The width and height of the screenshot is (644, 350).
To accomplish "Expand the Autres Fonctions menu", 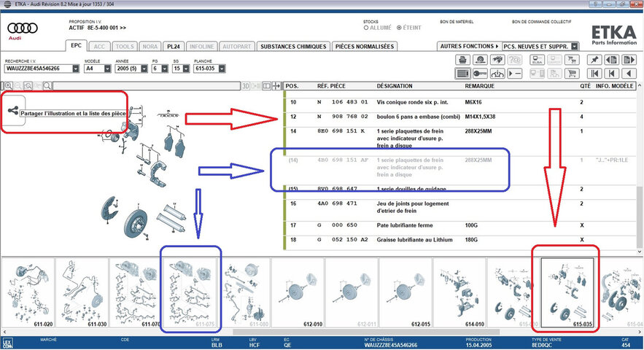I will point(469,47).
